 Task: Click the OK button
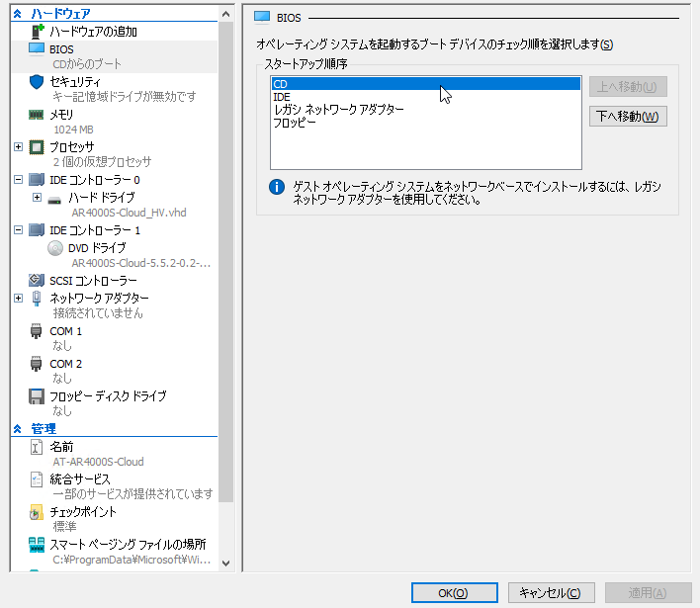[452, 592]
